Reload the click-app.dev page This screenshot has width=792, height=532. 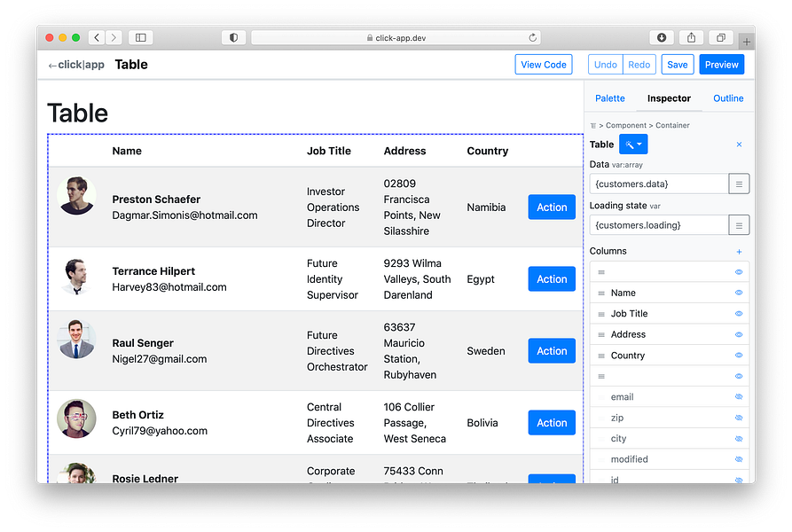(532, 37)
